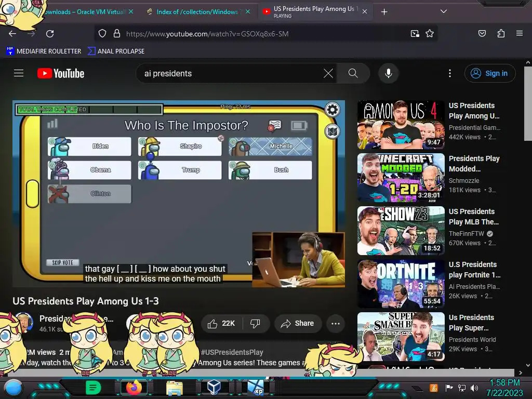Open Presidents Play Modded Minecraft thumbnail
The height and width of the screenshot is (399, 532).
click(x=401, y=178)
